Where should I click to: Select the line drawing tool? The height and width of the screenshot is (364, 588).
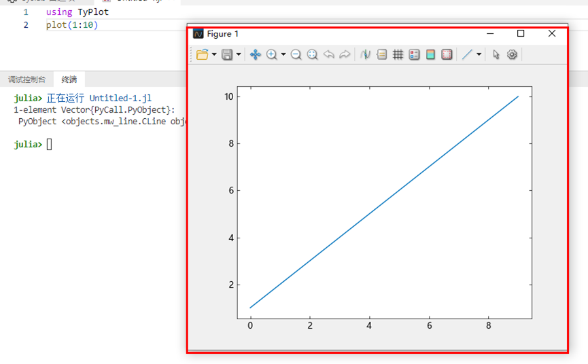467,55
